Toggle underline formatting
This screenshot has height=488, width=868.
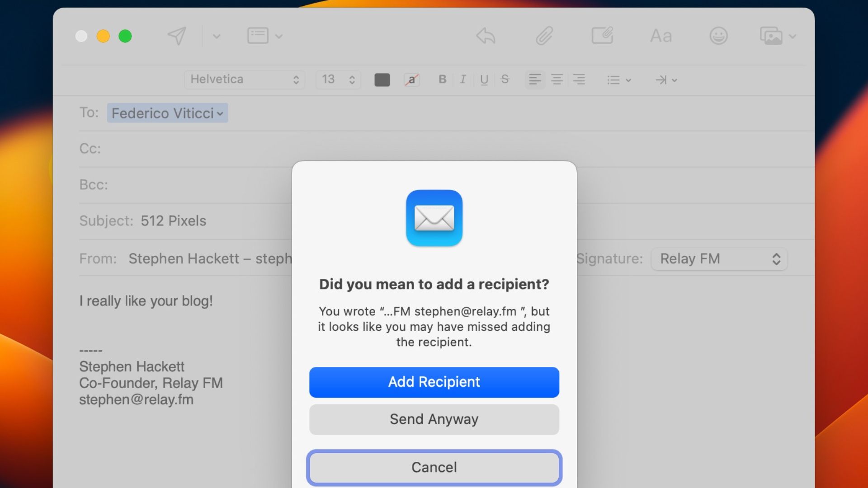tap(484, 80)
